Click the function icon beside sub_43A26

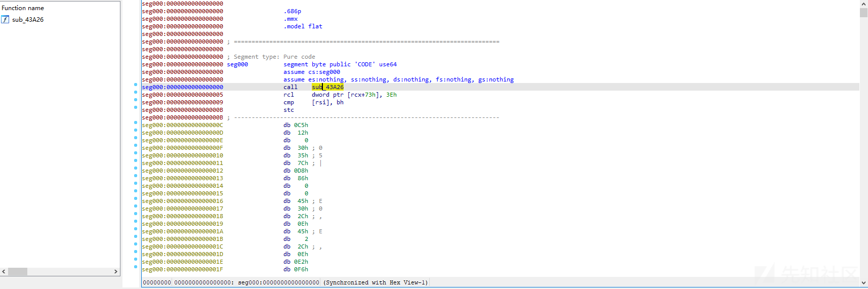tap(5, 20)
